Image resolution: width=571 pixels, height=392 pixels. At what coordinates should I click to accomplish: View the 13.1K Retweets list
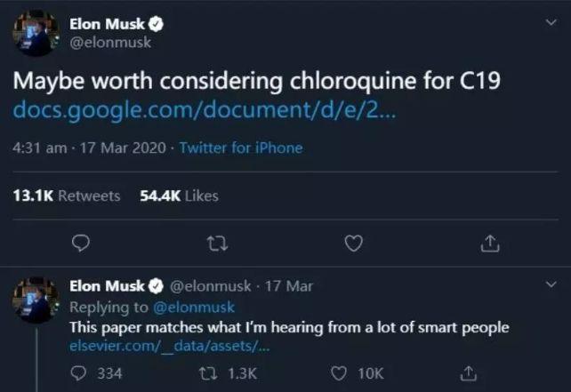tap(67, 196)
